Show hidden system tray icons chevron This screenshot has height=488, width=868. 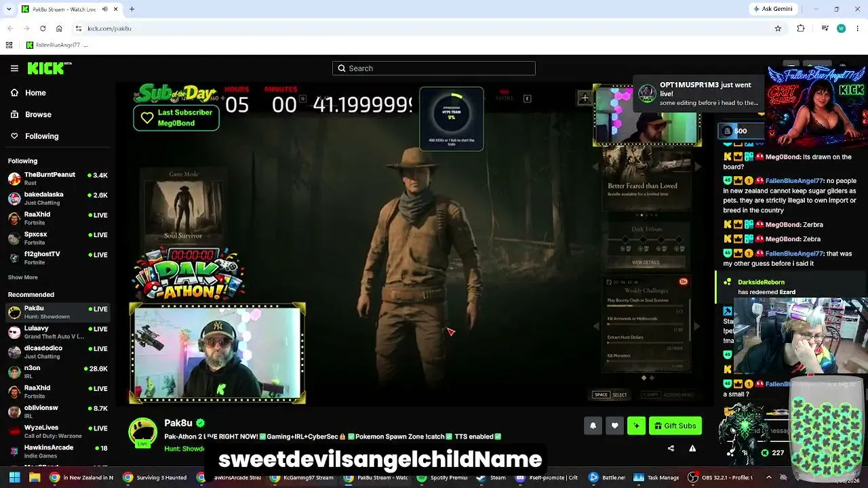click(768, 477)
